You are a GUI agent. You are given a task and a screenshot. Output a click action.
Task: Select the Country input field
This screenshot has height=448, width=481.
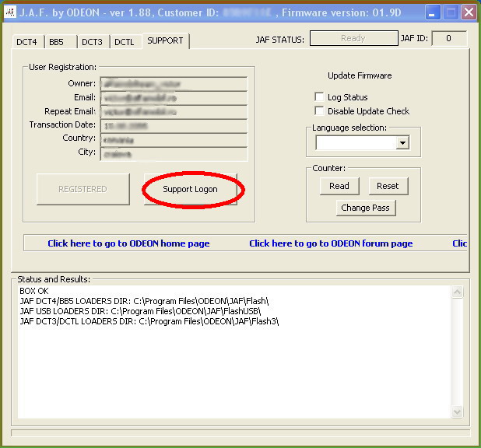174,140
